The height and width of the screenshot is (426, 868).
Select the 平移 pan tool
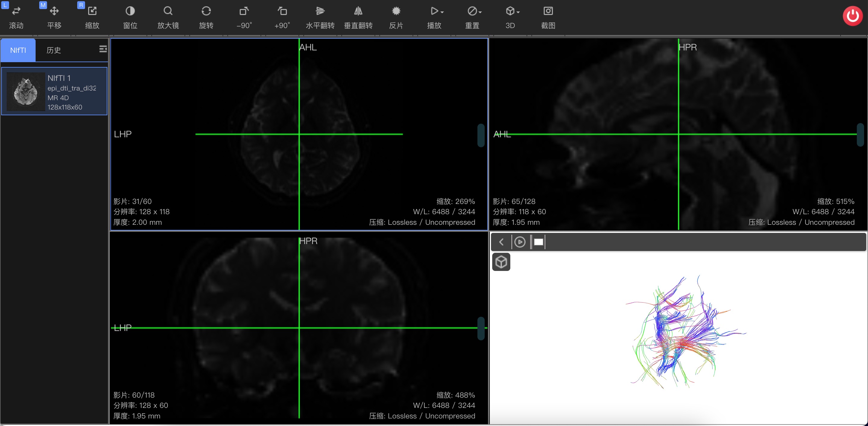click(x=54, y=17)
